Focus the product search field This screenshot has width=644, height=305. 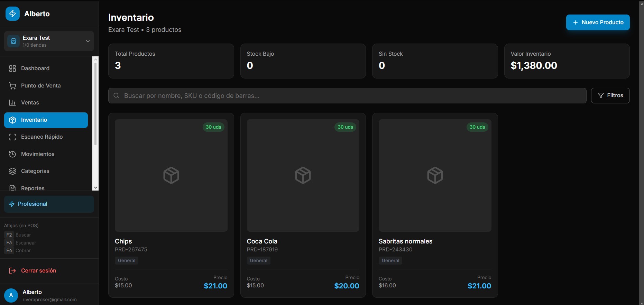[347, 96]
